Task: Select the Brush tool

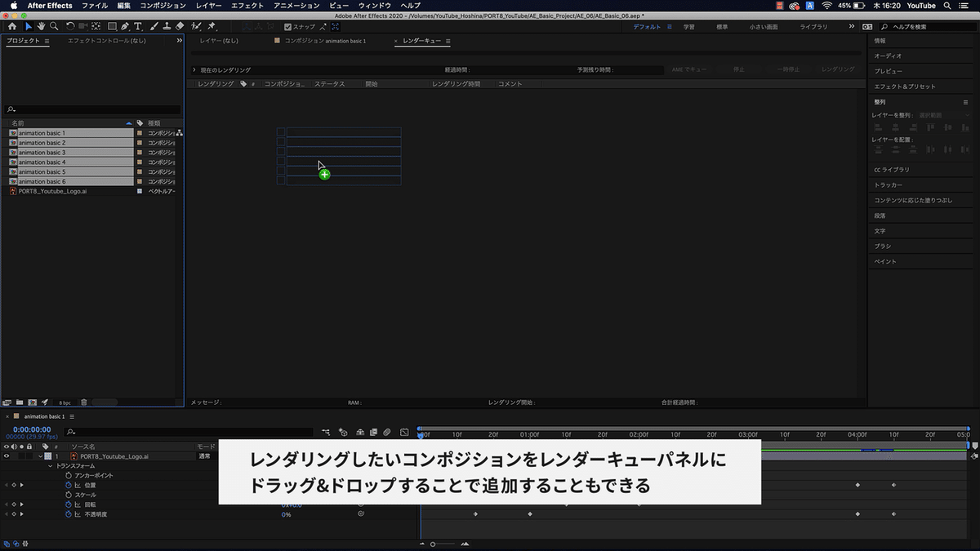Action: click(154, 27)
